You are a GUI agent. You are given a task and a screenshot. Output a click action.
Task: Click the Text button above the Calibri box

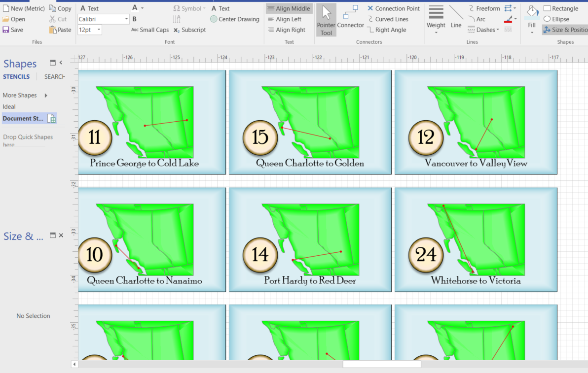click(x=89, y=8)
